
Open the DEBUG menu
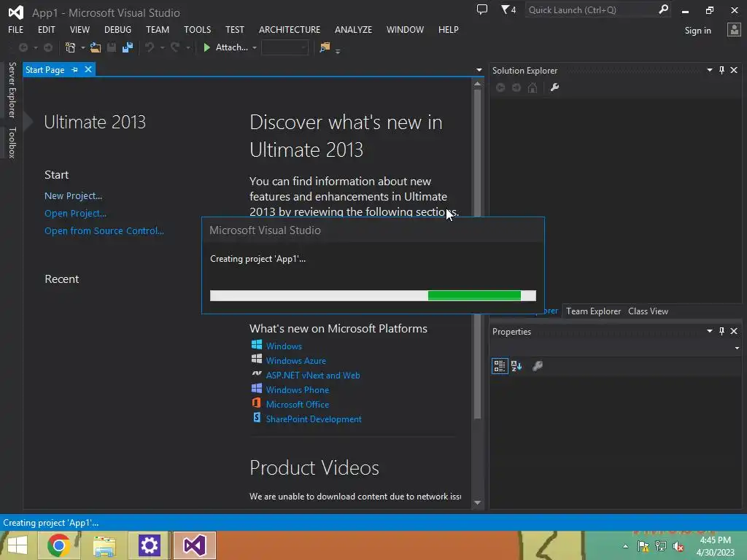[x=117, y=29]
